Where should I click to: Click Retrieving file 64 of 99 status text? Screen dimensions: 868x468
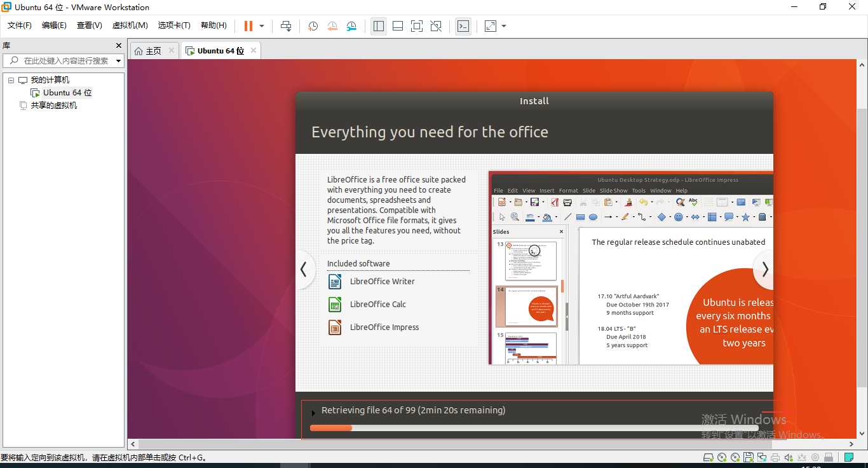pyautogui.click(x=413, y=410)
